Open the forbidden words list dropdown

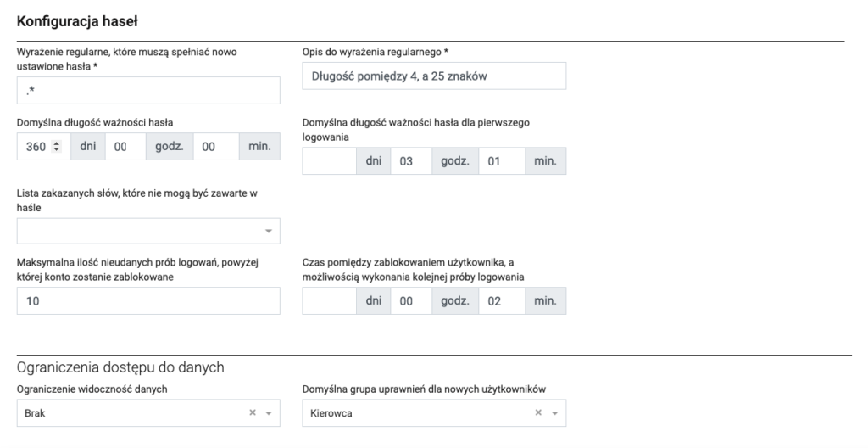pyautogui.click(x=269, y=231)
